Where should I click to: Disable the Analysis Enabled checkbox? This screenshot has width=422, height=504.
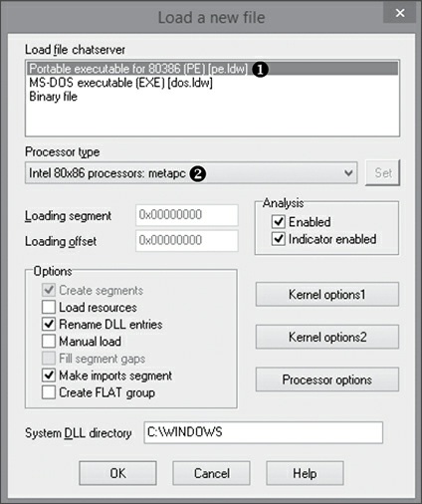tap(279, 222)
